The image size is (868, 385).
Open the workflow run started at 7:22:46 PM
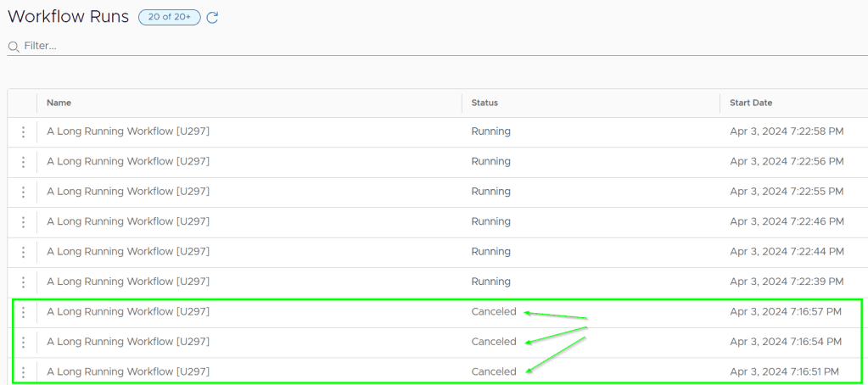(x=128, y=221)
